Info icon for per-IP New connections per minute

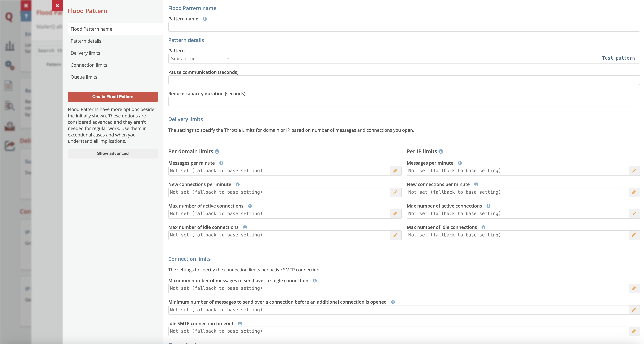tap(476, 185)
